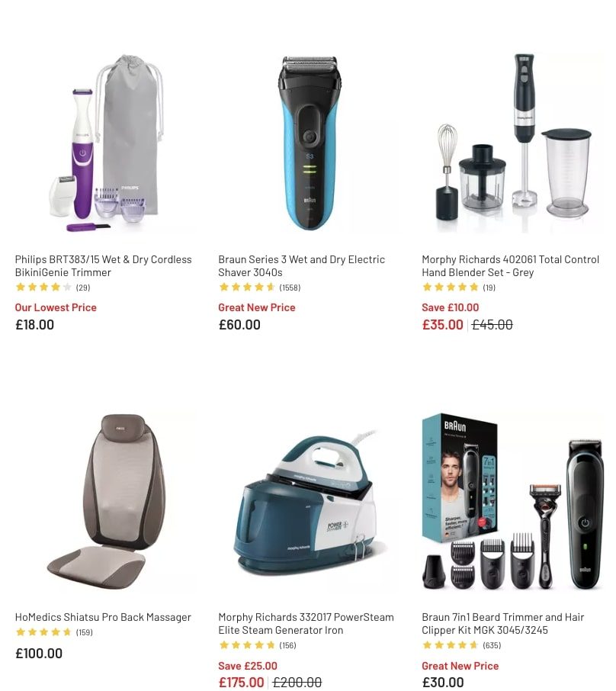Click the Morphy Richards 332017 PowerSteam title
The height and width of the screenshot is (691, 616).
coord(306,624)
